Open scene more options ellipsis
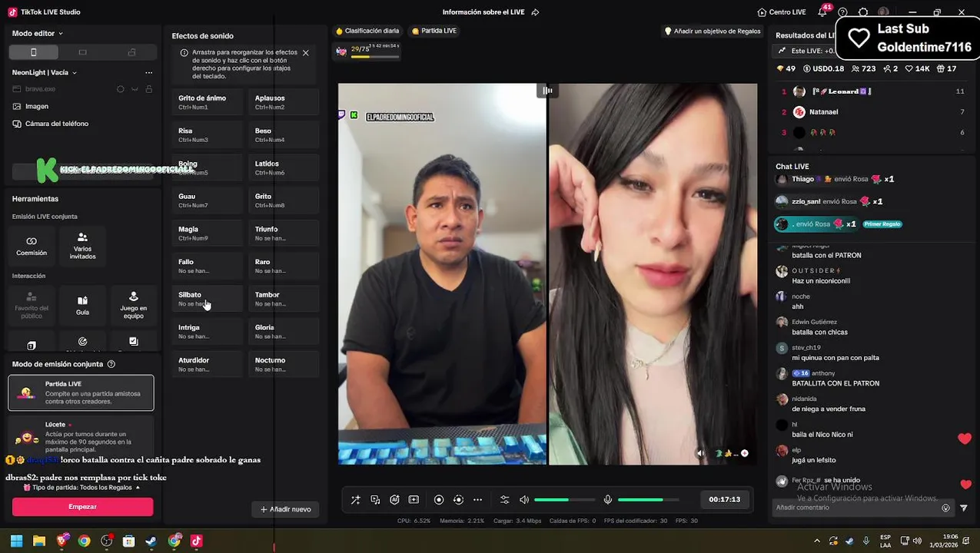The height and width of the screenshot is (553, 980). [148, 72]
